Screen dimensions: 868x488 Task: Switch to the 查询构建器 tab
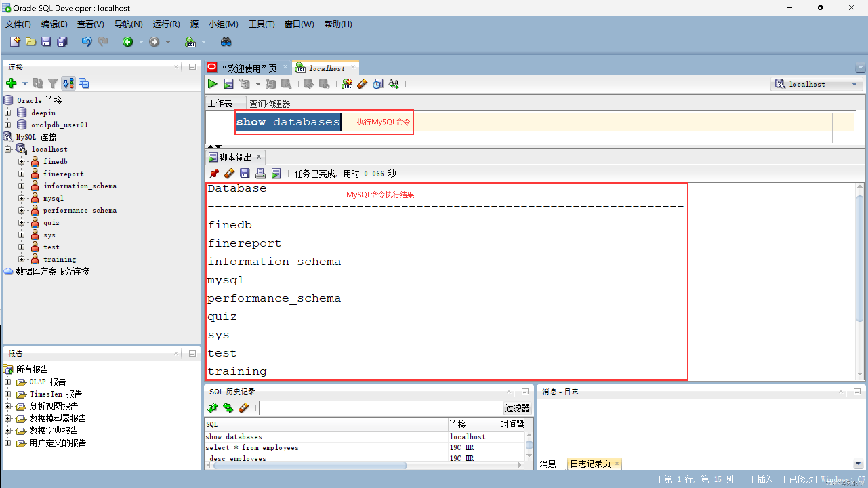(x=269, y=103)
